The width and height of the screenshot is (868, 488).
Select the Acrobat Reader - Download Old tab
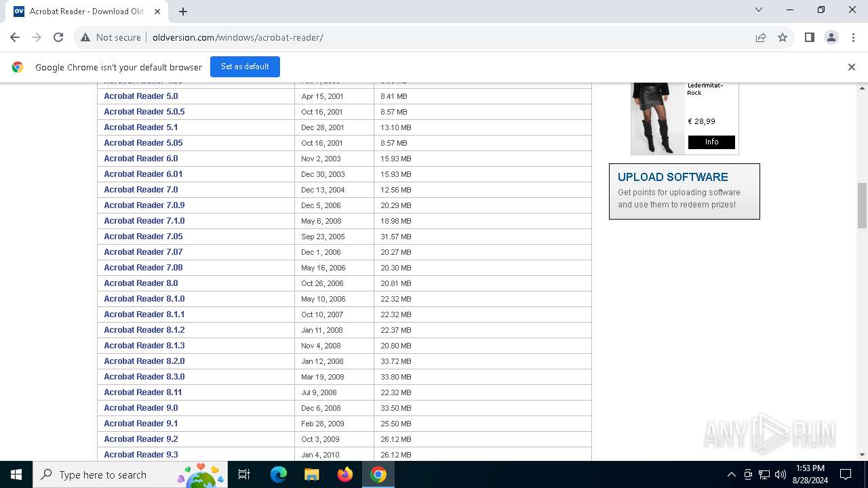pyautogui.click(x=87, y=12)
